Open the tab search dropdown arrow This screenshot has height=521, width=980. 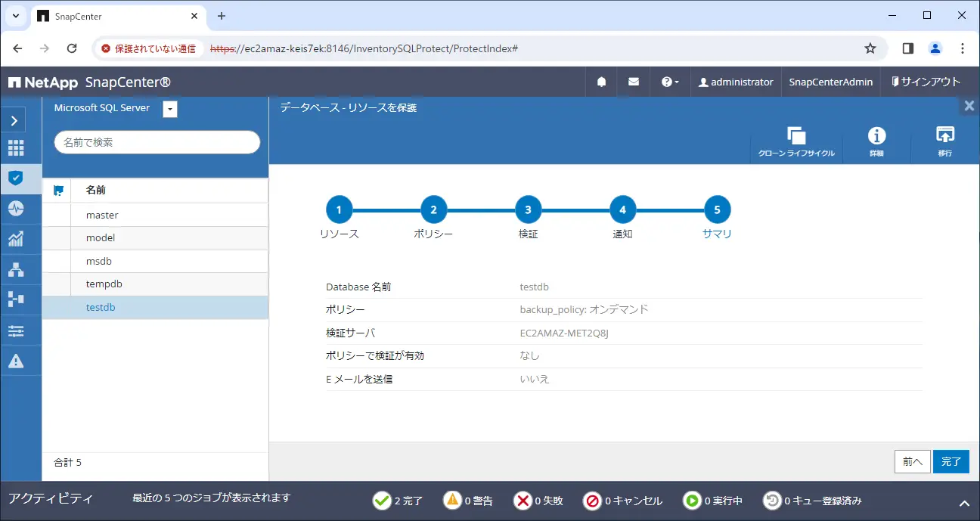15,16
